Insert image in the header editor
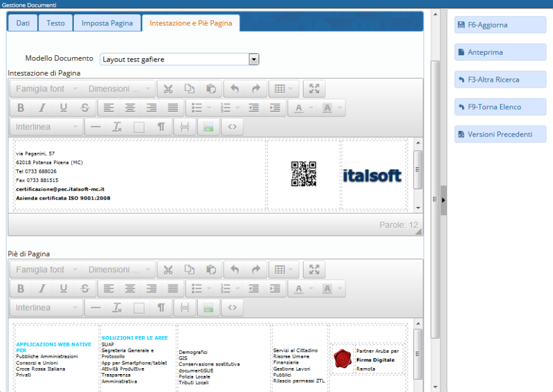Image resolution: width=553 pixels, height=392 pixels. click(x=209, y=127)
